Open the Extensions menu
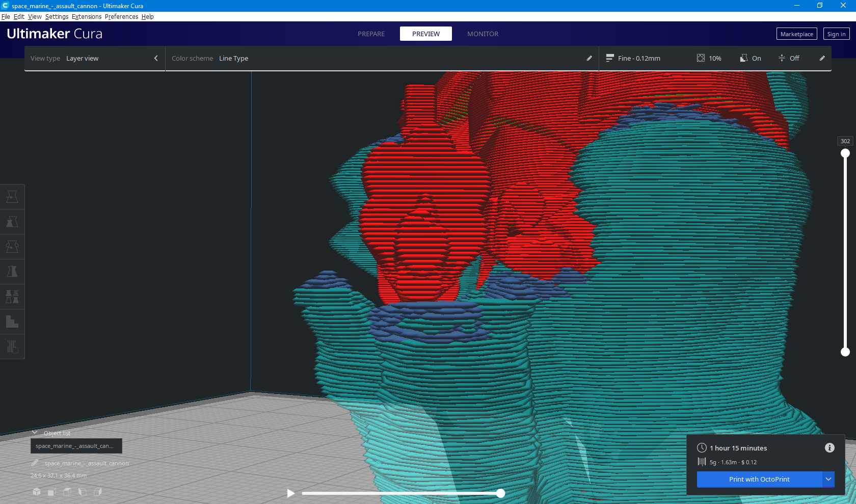 point(87,16)
